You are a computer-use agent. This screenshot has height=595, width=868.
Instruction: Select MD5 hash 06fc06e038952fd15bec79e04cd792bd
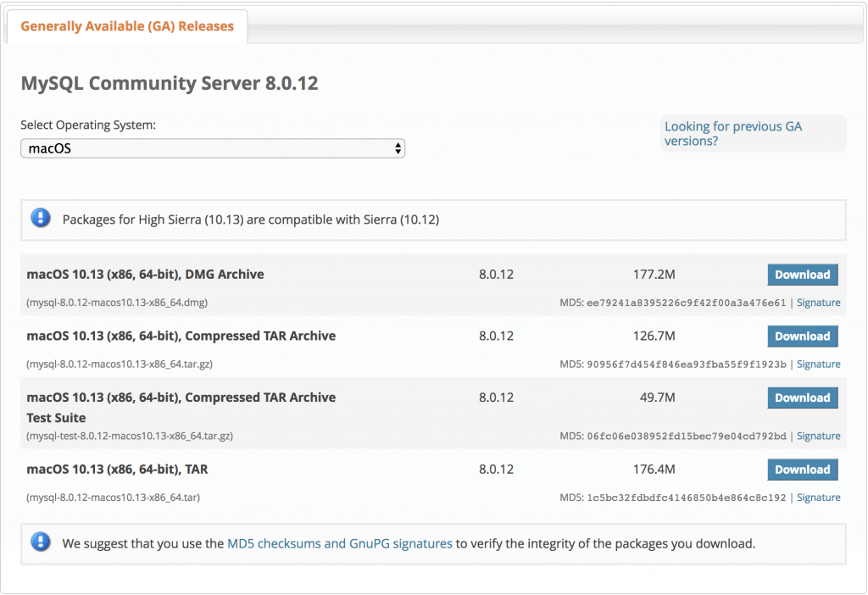(x=686, y=437)
